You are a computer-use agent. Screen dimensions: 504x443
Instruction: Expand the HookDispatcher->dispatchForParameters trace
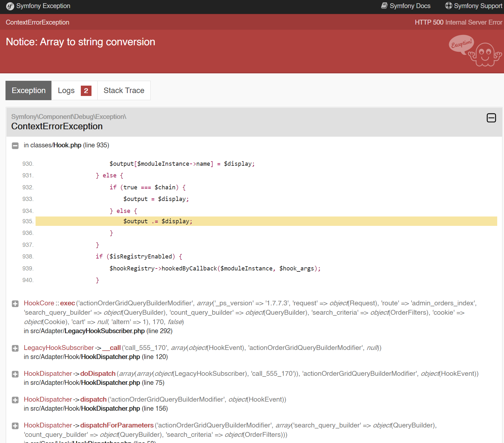(15, 426)
